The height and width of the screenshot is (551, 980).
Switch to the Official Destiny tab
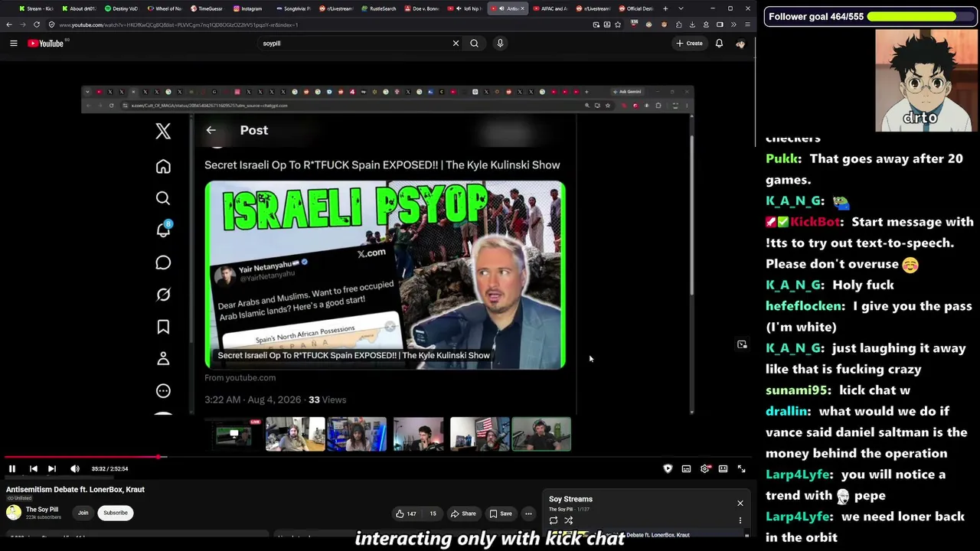(635, 8)
